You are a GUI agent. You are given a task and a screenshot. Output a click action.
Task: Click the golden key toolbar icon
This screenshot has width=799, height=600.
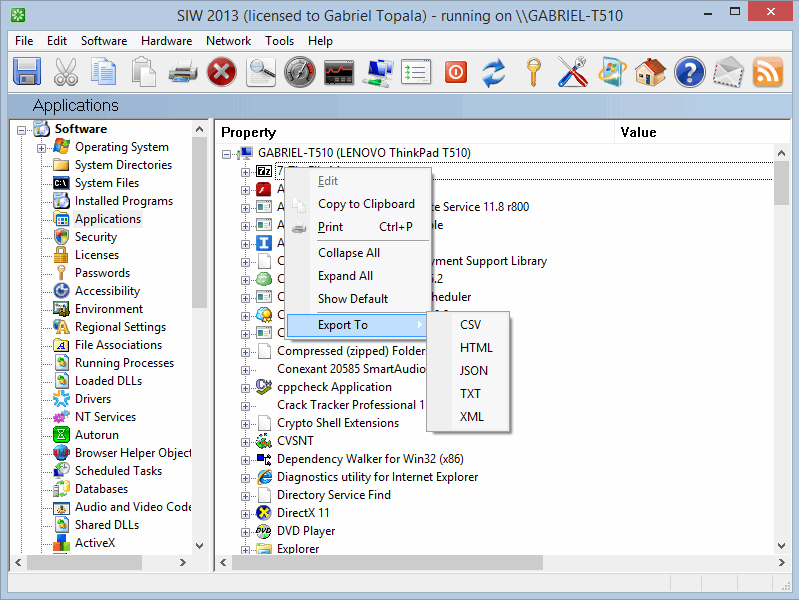534,72
